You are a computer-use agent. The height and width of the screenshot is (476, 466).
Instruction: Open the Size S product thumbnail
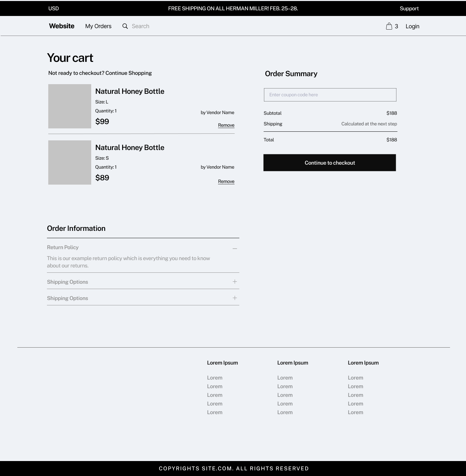70,162
